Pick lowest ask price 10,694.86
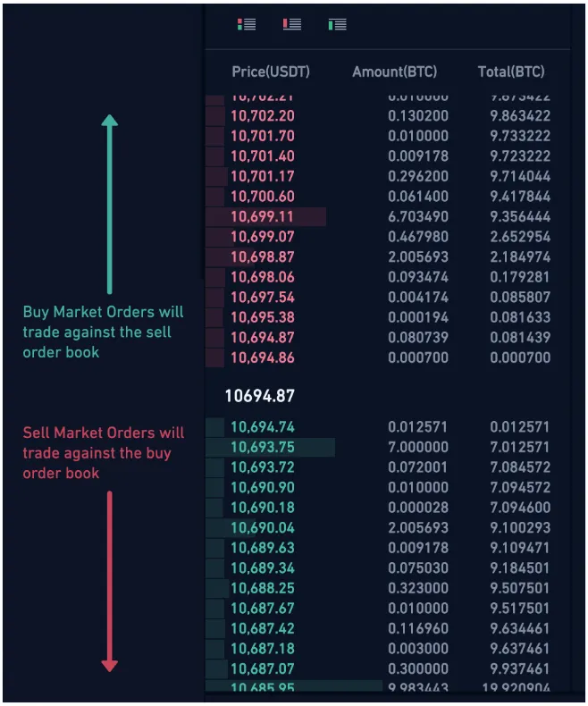The width and height of the screenshot is (588, 706). [x=263, y=358]
